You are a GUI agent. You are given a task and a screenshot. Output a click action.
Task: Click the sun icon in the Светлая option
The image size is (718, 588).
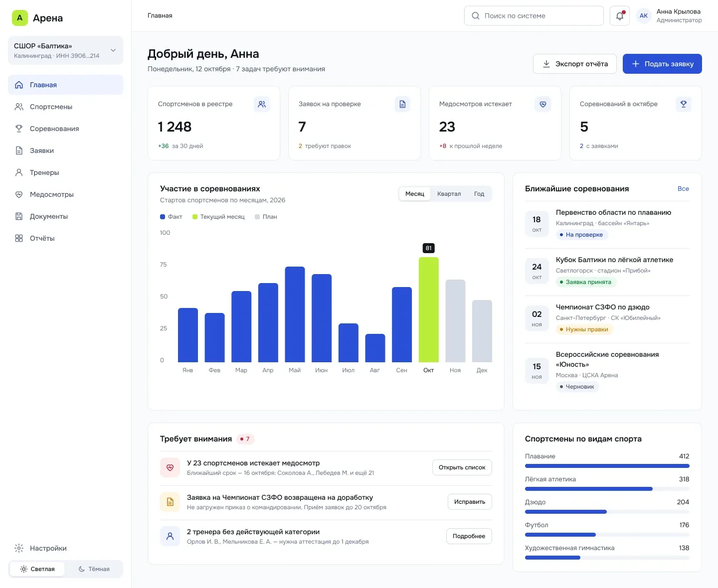23,569
